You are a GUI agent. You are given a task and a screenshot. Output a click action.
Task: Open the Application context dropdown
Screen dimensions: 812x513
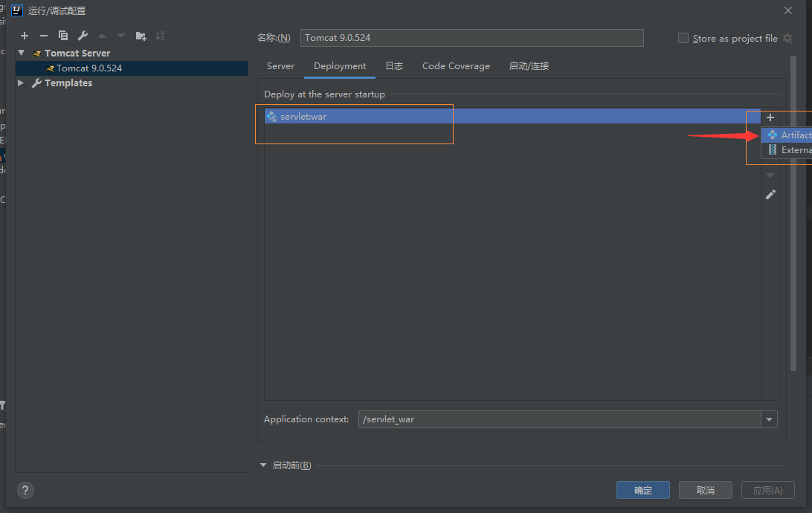click(769, 419)
